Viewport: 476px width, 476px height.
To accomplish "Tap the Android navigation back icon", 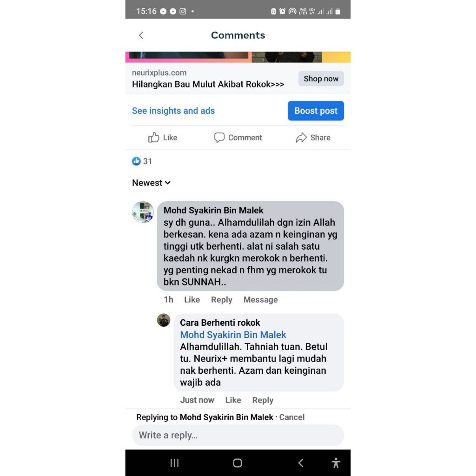I will tap(301, 463).
